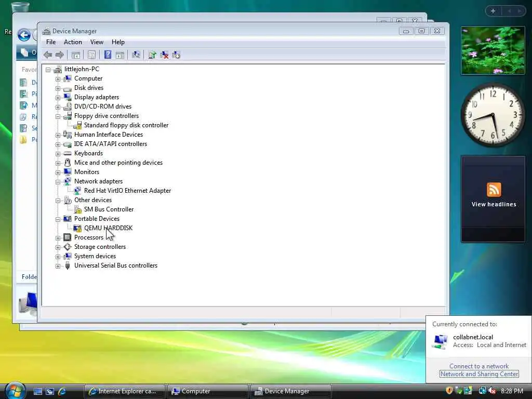Collapse the Other devices category
The height and width of the screenshot is (399, 532).
pos(58,201)
